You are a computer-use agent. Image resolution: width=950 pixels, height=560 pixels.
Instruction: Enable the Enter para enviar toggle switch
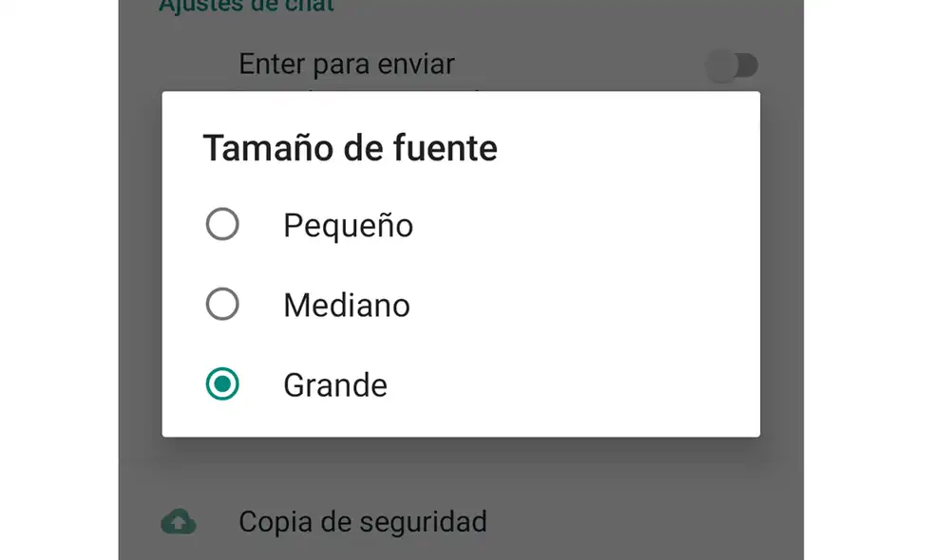click(731, 65)
